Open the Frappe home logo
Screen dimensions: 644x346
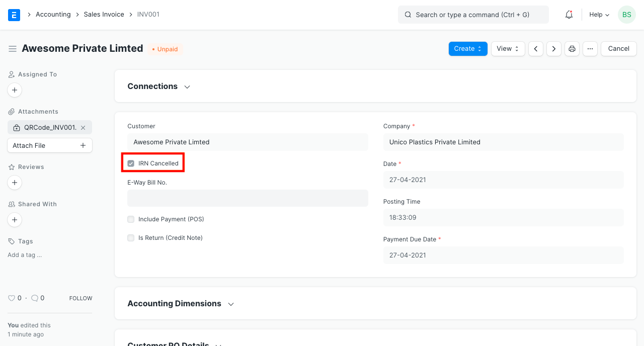point(14,15)
